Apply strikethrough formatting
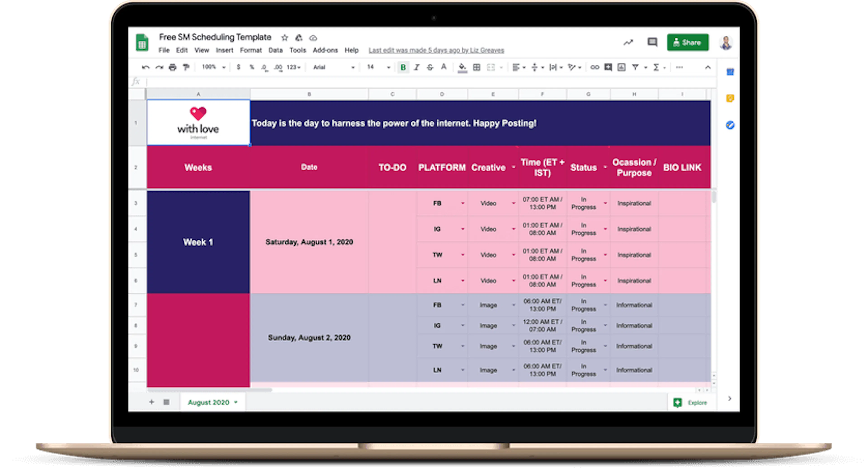The image size is (868, 468). (x=430, y=67)
